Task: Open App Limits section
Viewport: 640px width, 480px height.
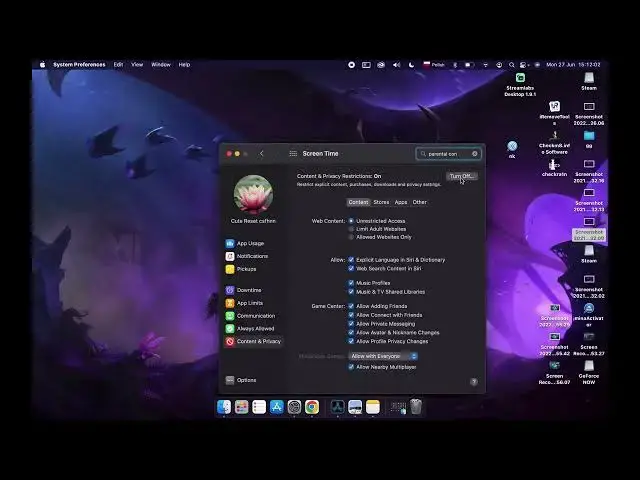Action: 244,303
